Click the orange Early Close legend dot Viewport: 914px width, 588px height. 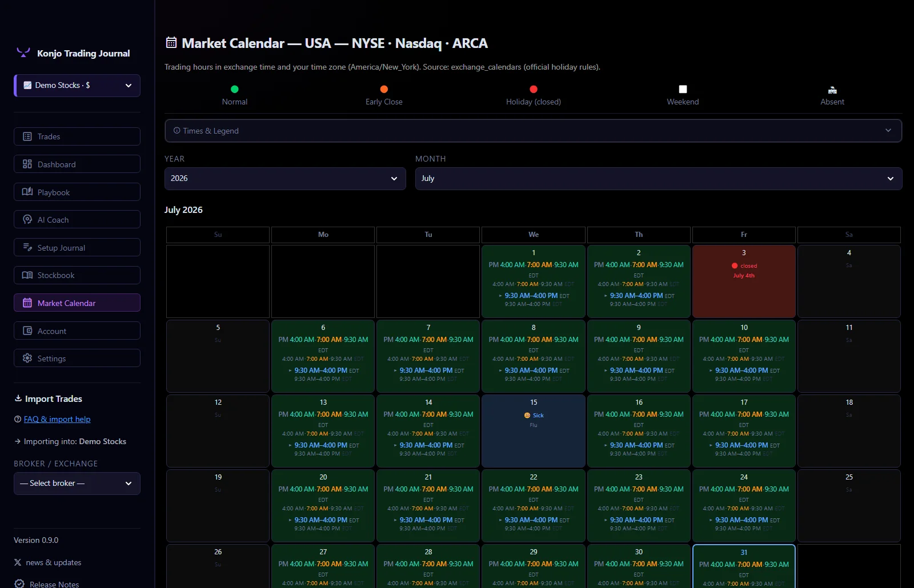click(x=384, y=89)
